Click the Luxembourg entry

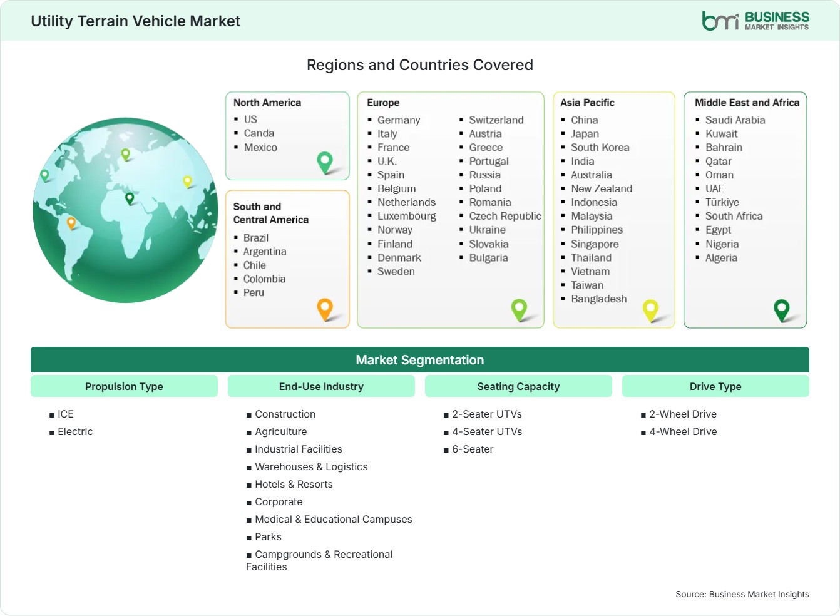click(x=407, y=216)
